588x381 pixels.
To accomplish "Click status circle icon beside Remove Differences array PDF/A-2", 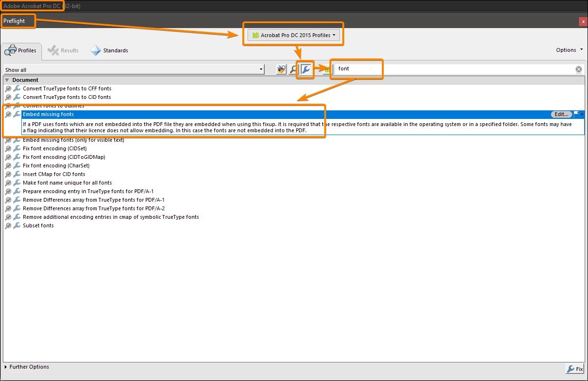I will tap(8, 208).
